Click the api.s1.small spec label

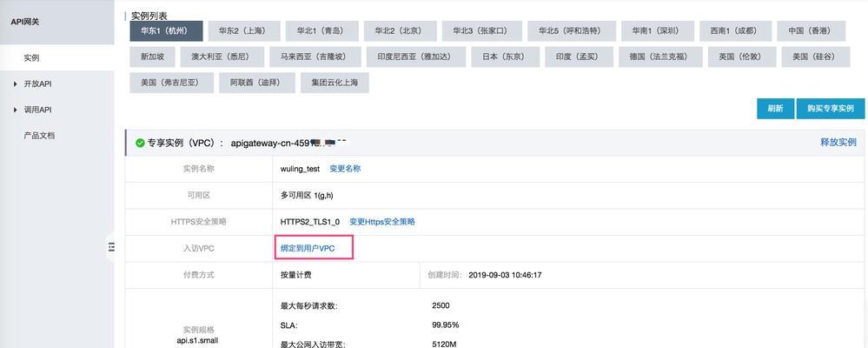click(x=197, y=340)
